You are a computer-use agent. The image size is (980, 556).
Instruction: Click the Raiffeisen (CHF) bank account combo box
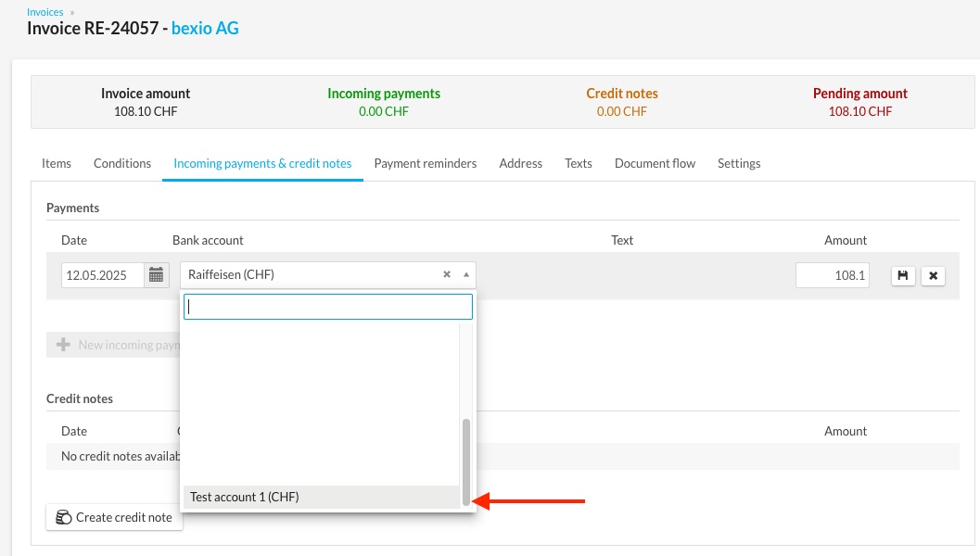(327, 275)
